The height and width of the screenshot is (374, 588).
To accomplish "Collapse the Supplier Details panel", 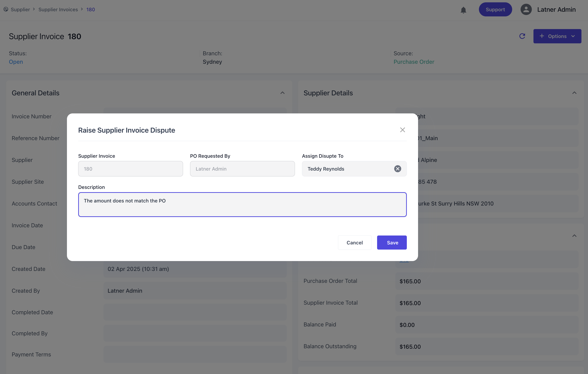I will tap(574, 93).
